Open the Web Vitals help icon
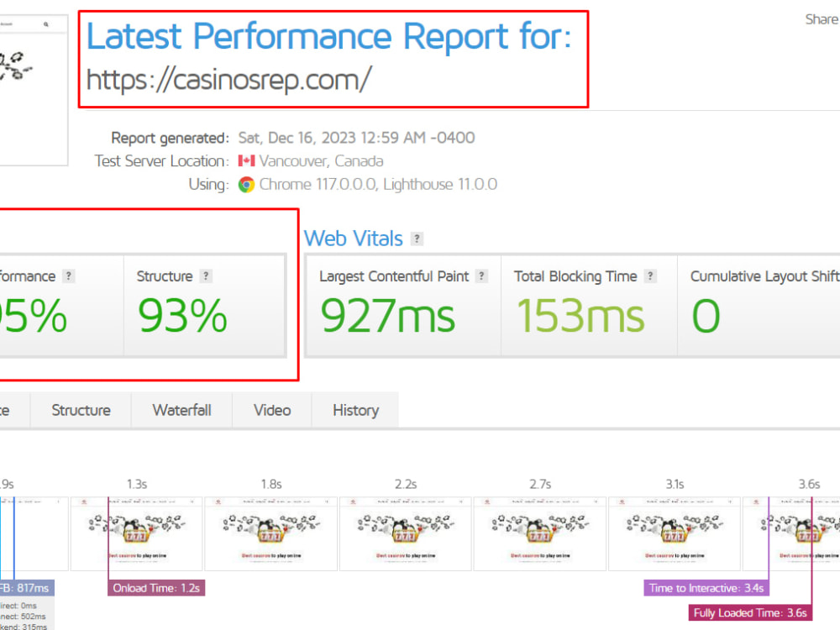The height and width of the screenshot is (630, 840). coord(417,239)
